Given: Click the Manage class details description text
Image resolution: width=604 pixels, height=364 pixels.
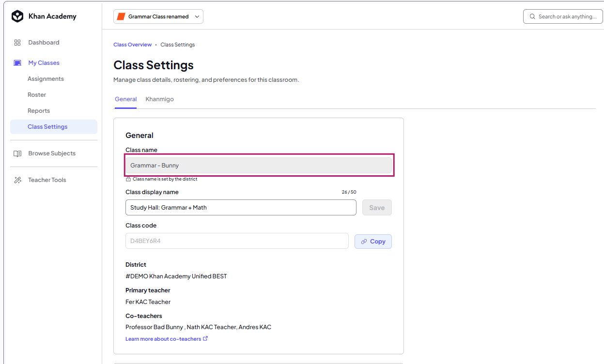Looking at the screenshot, I should [x=206, y=80].
